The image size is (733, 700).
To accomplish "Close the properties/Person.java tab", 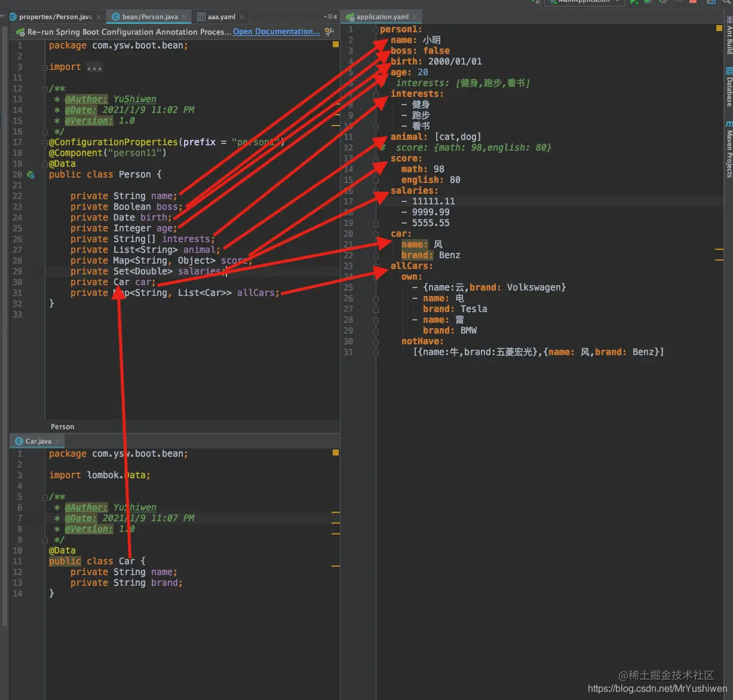I will (x=99, y=17).
